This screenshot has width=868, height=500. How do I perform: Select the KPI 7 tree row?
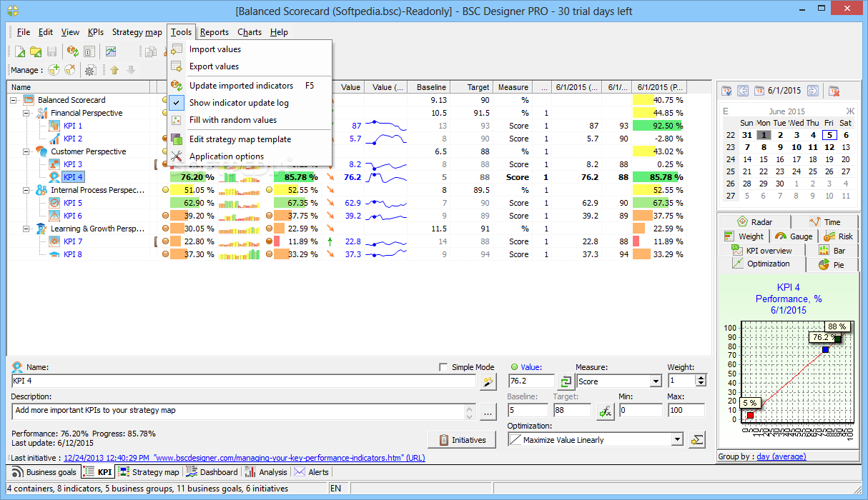(x=73, y=241)
